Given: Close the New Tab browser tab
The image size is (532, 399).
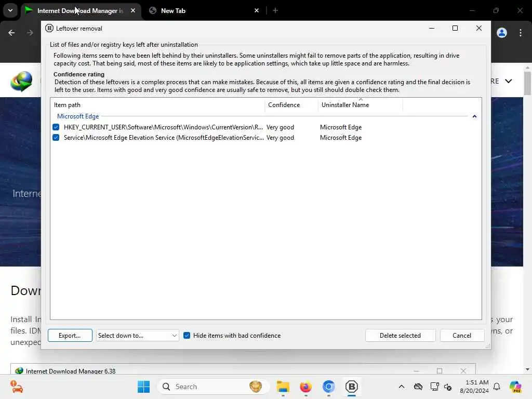Looking at the screenshot, I should coord(257,10).
